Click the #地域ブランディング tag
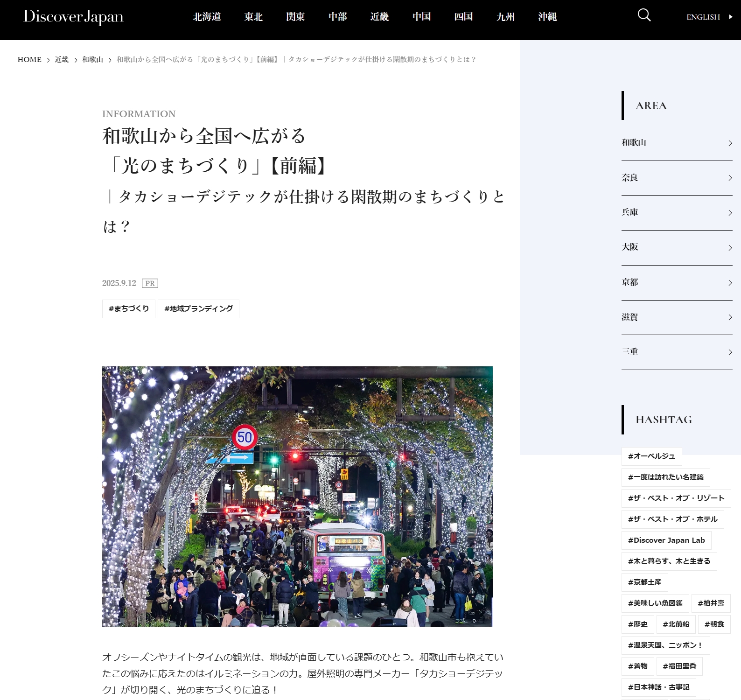 click(198, 309)
